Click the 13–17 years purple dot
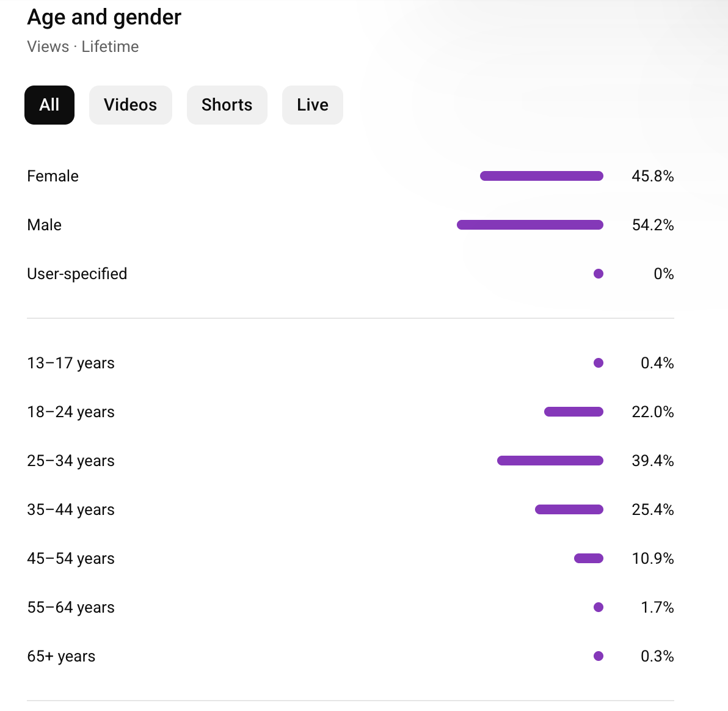 599,363
